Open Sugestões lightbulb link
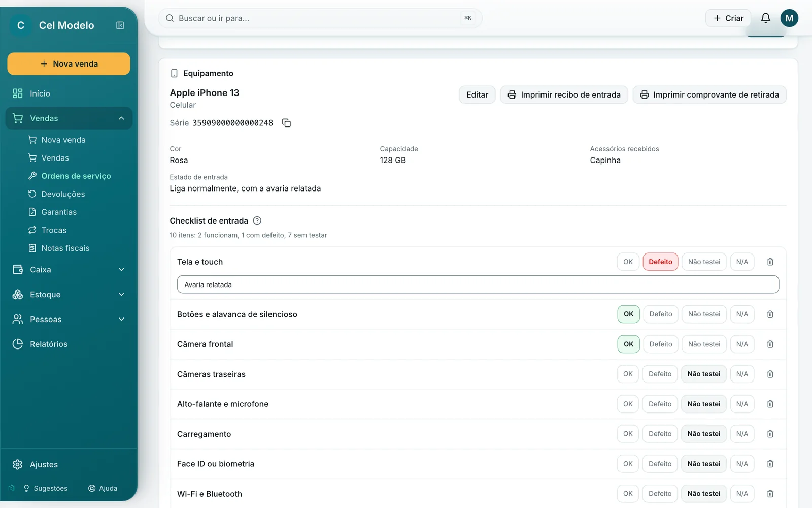This screenshot has height=508, width=812. (45, 488)
